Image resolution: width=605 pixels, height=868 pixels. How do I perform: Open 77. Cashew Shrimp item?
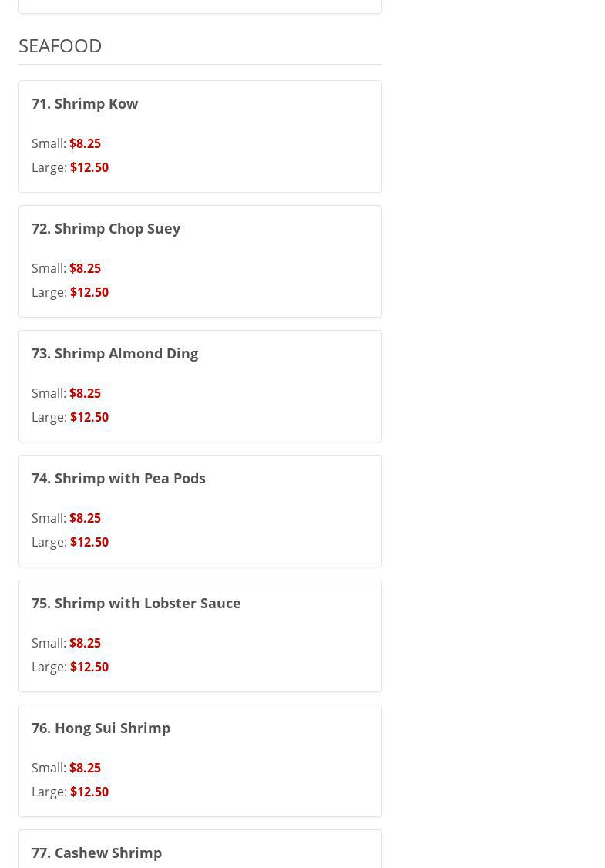pos(97,853)
